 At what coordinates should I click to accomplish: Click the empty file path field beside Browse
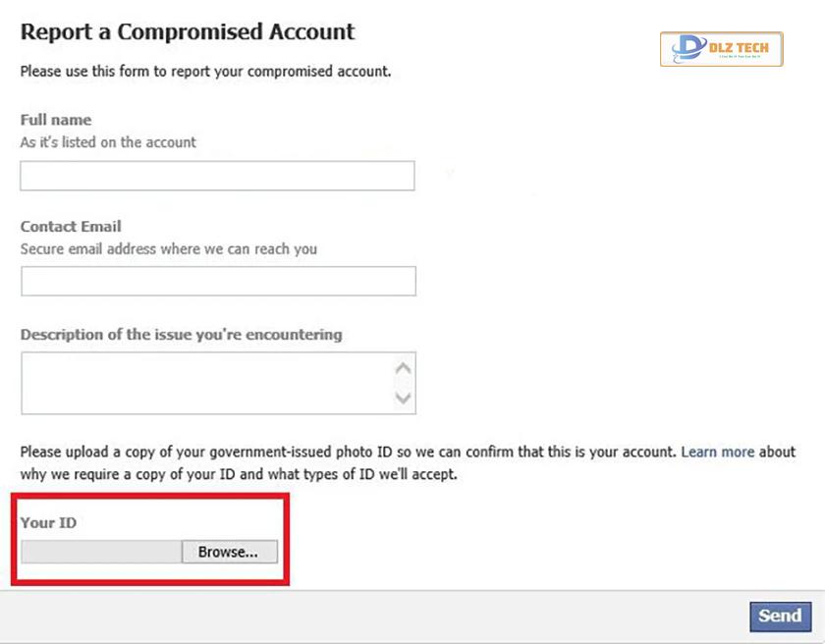point(101,552)
